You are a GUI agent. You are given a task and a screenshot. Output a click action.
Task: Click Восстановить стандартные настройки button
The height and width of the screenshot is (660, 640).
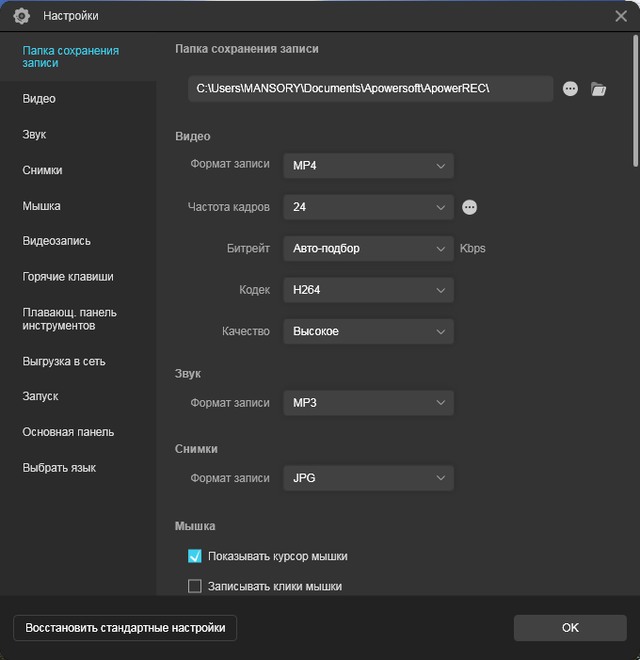[125, 628]
